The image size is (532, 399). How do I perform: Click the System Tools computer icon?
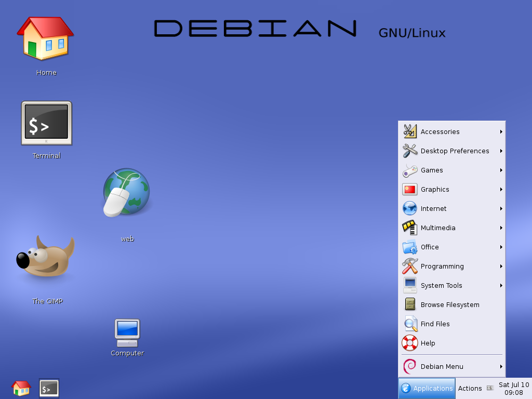pyautogui.click(x=410, y=285)
